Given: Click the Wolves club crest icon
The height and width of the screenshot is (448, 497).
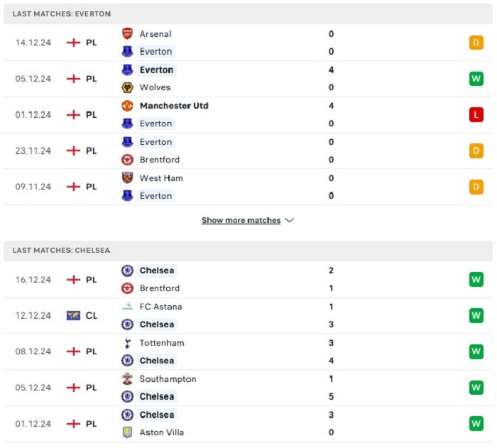Looking at the screenshot, I should (127, 87).
